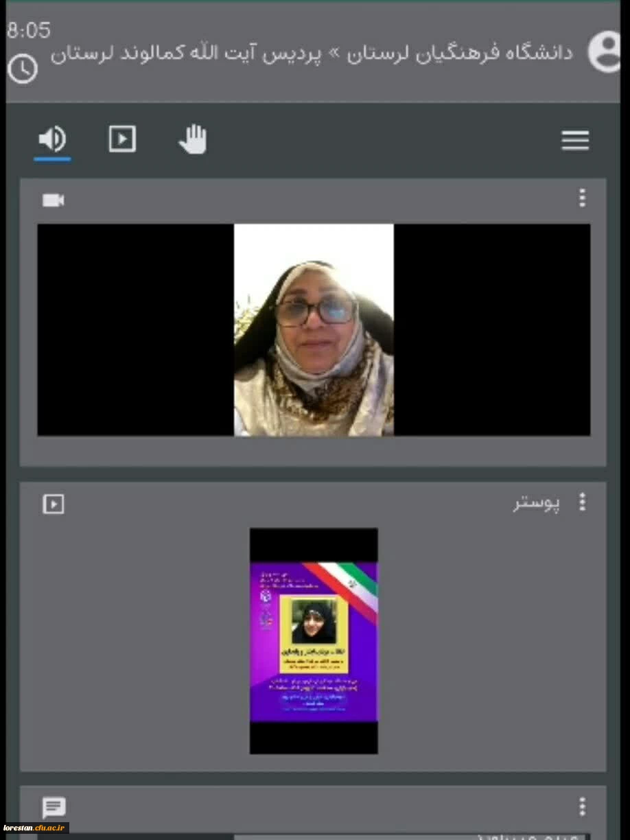630x840 pixels.
Task: Click the raise hand icon
Action: (193, 139)
